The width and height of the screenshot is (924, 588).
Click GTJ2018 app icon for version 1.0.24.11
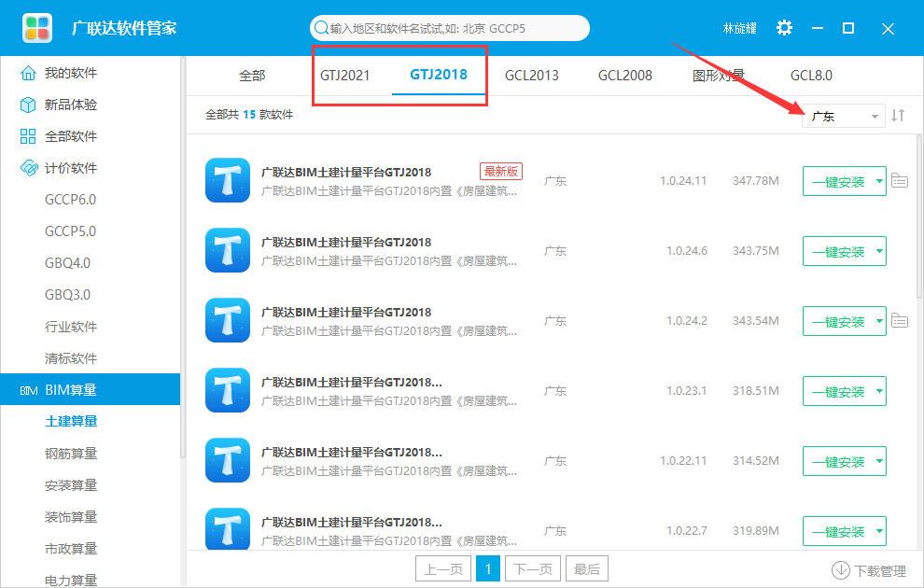point(228,180)
